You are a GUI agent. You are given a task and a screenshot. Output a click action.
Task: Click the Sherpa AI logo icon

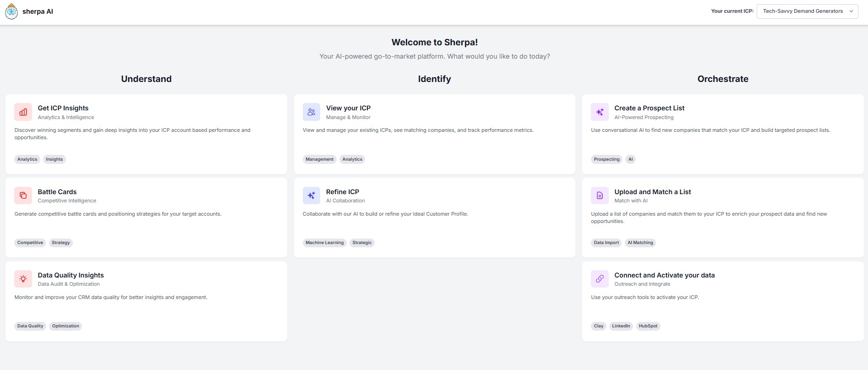11,12
